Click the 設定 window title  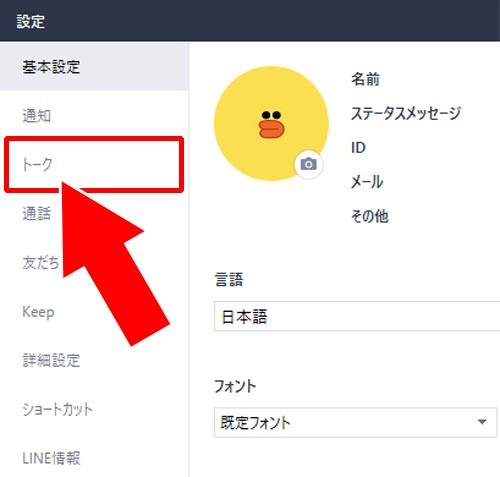coord(31,21)
